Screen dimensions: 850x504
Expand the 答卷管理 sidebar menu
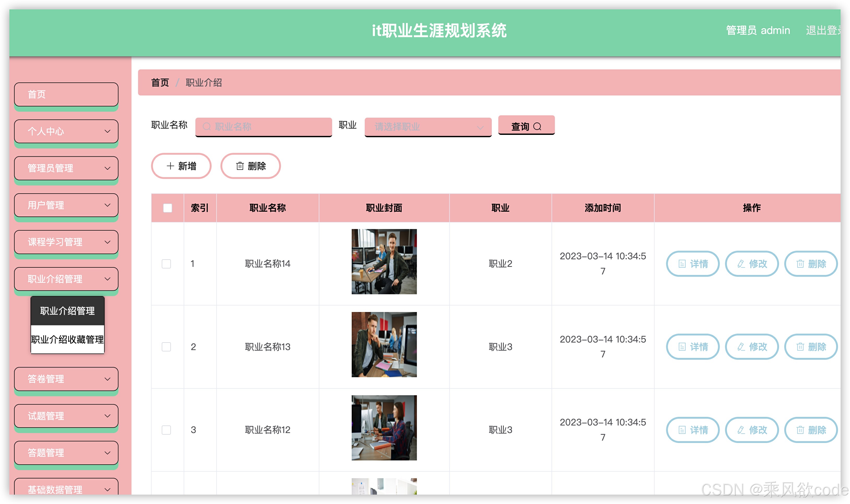click(x=66, y=379)
